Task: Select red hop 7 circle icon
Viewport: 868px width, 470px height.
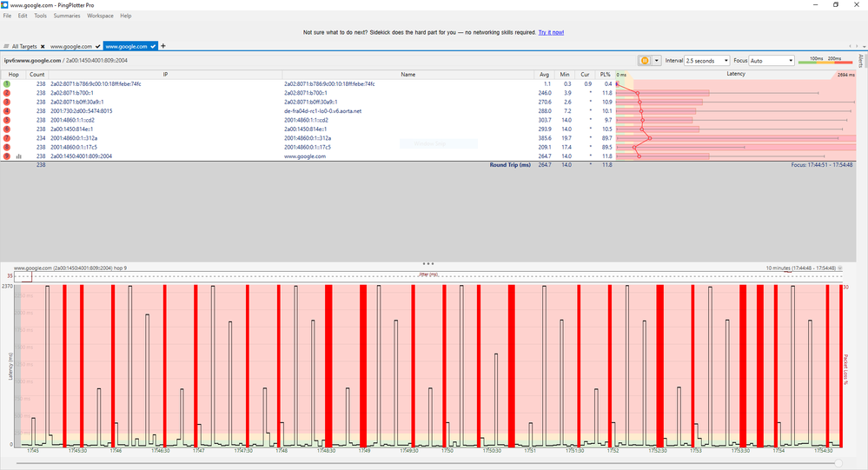Action: [x=7, y=138]
